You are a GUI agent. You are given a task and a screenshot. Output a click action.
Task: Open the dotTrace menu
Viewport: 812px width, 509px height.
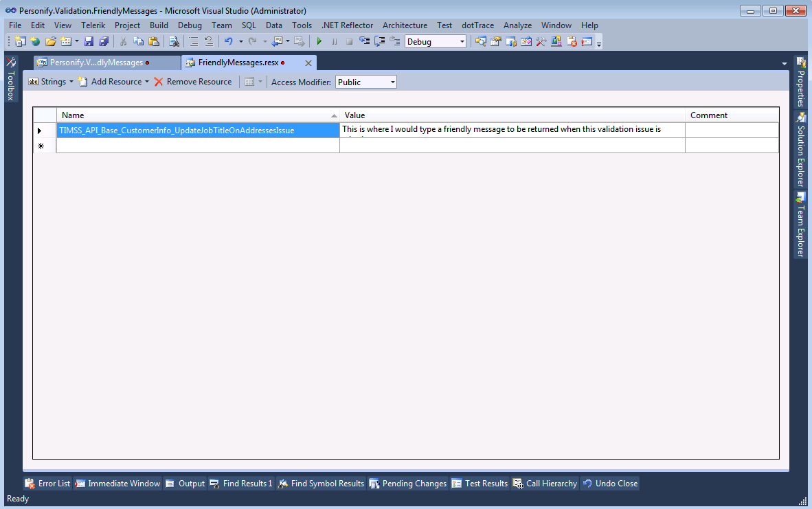pyautogui.click(x=477, y=25)
